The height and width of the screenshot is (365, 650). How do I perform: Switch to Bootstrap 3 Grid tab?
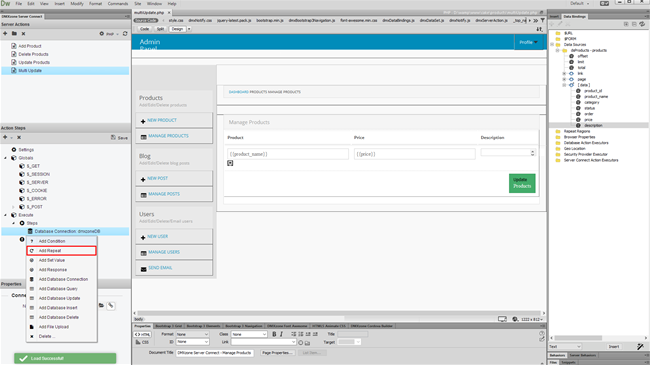click(x=168, y=326)
